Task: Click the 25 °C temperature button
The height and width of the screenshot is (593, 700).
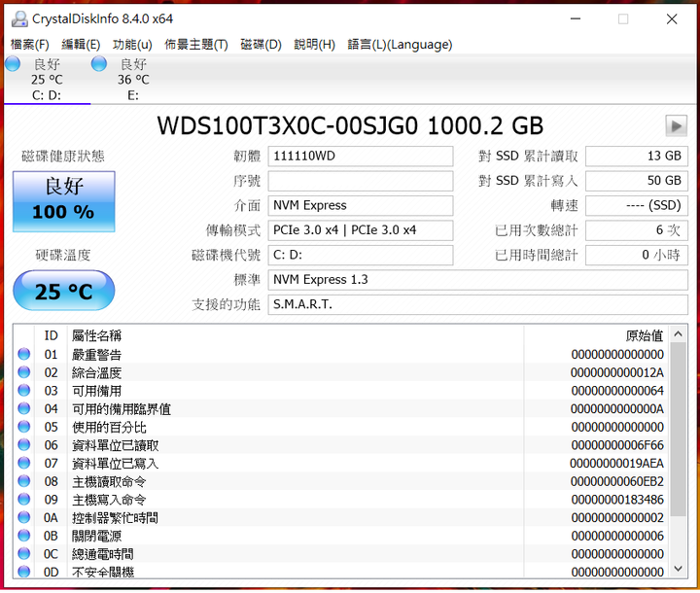Action: (64, 291)
